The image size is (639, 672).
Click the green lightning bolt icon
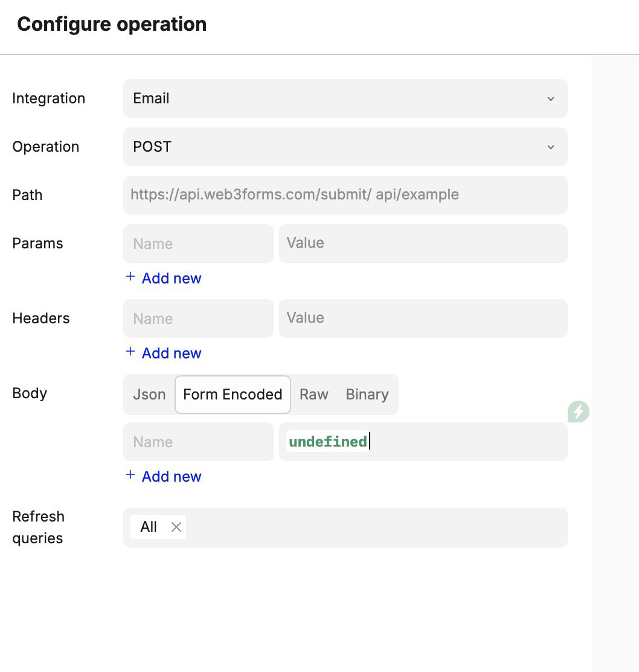pyautogui.click(x=579, y=412)
